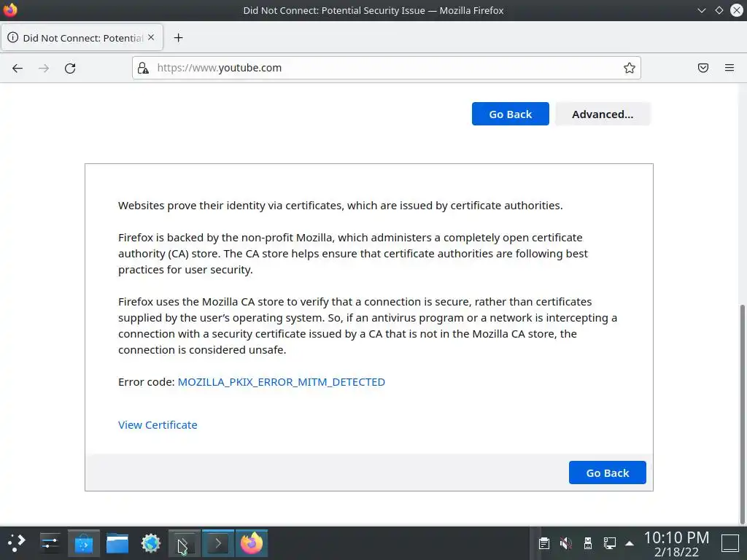The width and height of the screenshot is (747, 560).
Task: Open the Dolphin file manager folder icon
Action: pos(117,542)
